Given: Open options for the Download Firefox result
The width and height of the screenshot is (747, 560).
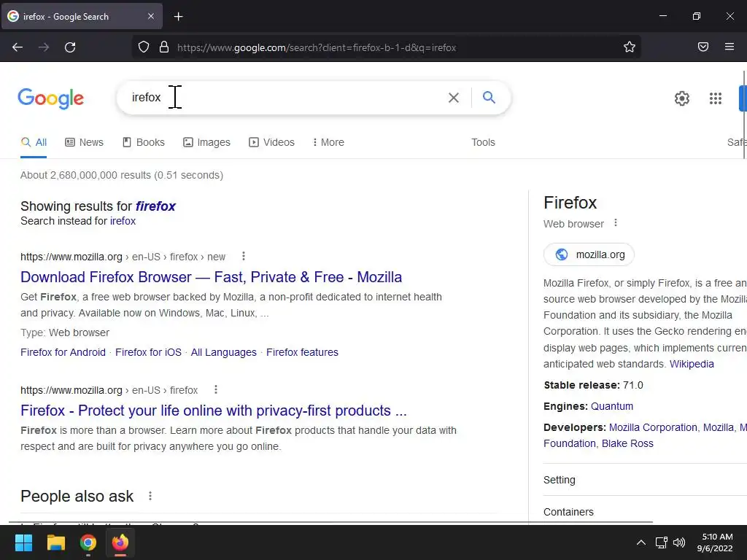Looking at the screenshot, I should pos(244,256).
